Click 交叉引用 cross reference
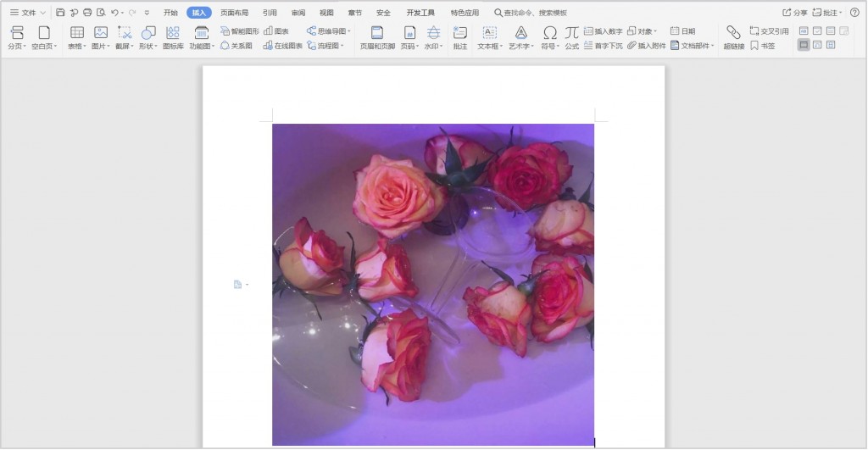 (x=769, y=31)
